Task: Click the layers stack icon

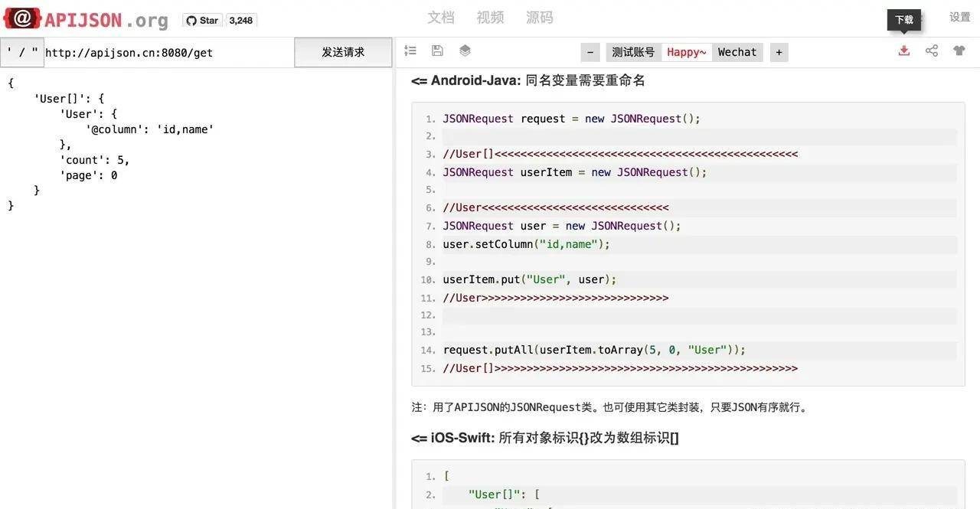Action: point(465,51)
